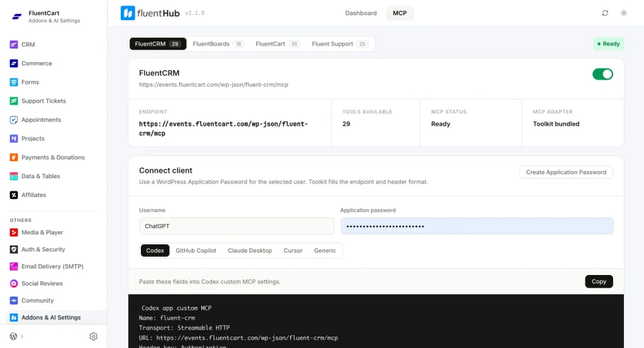Viewport: 644px width, 348px height.
Task: Switch to the FluentCRM tab
Action: click(x=158, y=44)
